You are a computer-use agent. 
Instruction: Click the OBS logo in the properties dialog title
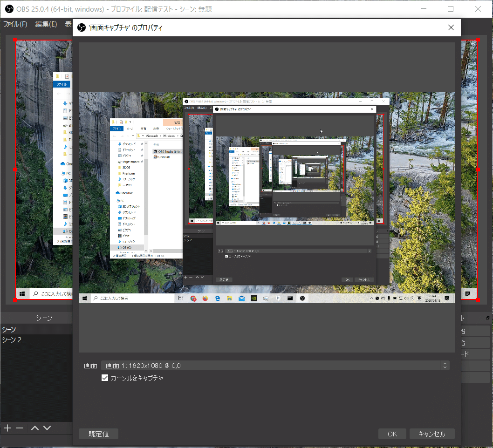point(82,27)
